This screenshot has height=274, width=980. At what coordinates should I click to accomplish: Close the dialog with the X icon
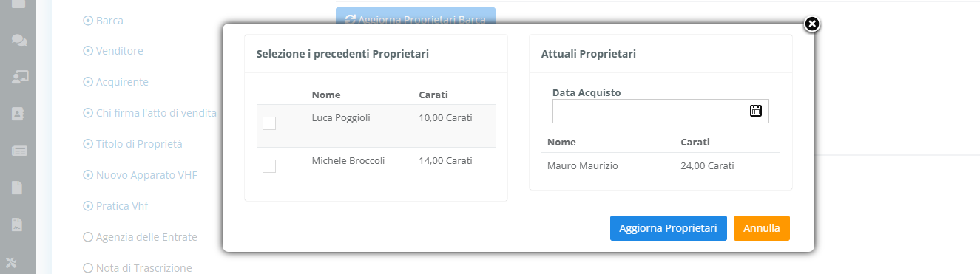tap(811, 24)
